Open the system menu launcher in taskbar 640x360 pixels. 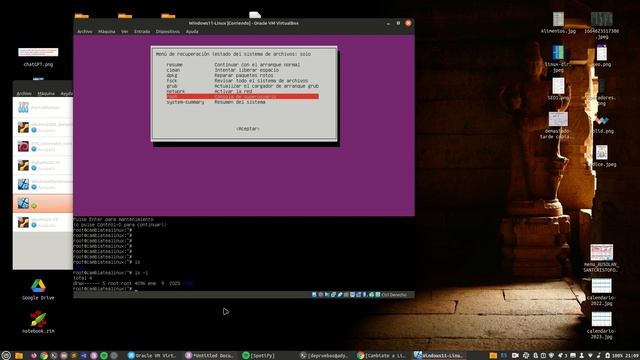6,356
